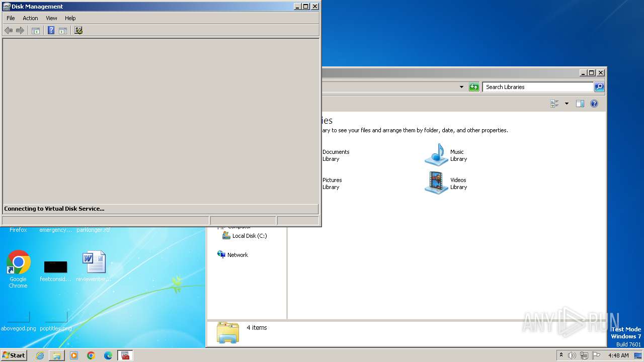Close the Disk Management window

(315, 7)
